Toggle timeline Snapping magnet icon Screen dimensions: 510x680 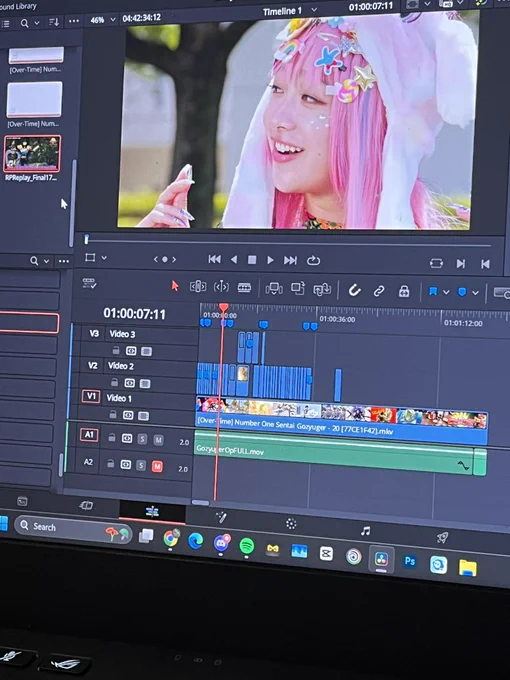coord(354,290)
